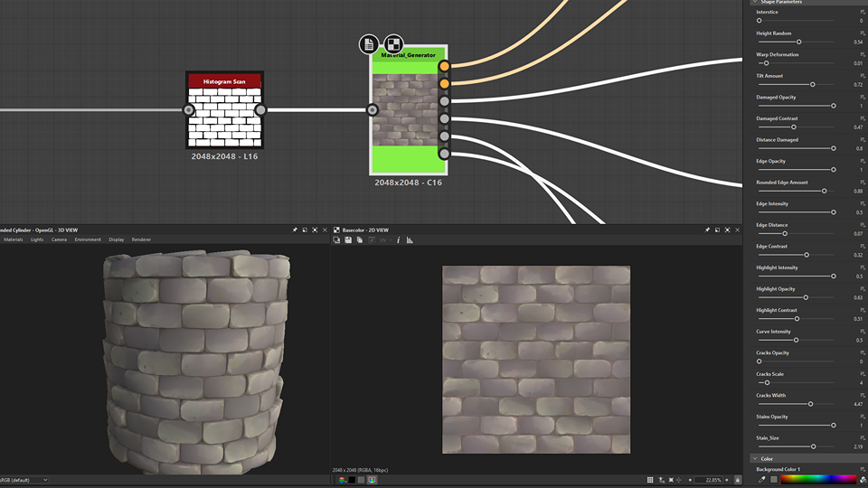868x488 pixels.
Task: Pin the 3D VIEW panel
Action: [x=295, y=230]
